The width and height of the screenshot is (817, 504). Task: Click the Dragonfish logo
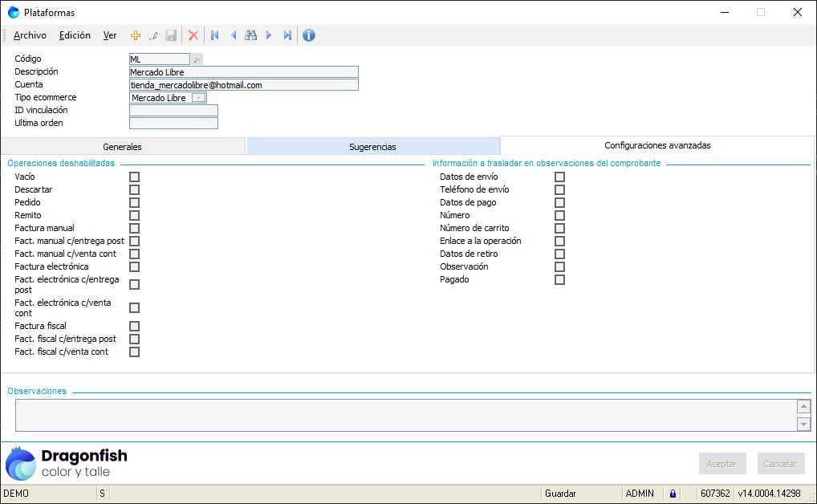[66, 463]
